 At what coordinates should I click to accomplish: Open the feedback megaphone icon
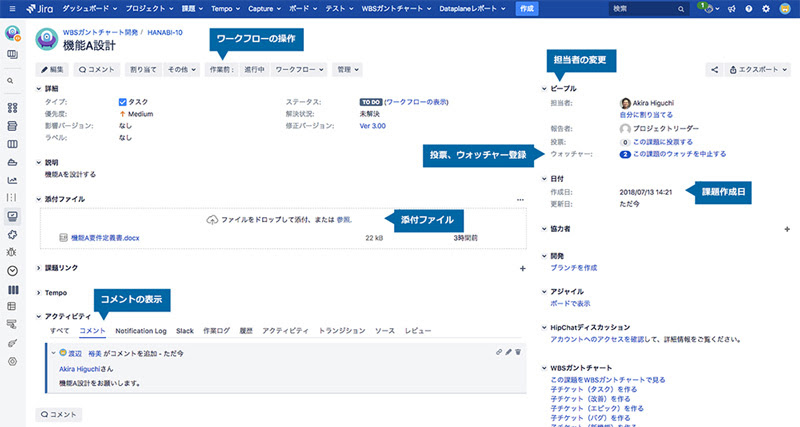point(732,9)
